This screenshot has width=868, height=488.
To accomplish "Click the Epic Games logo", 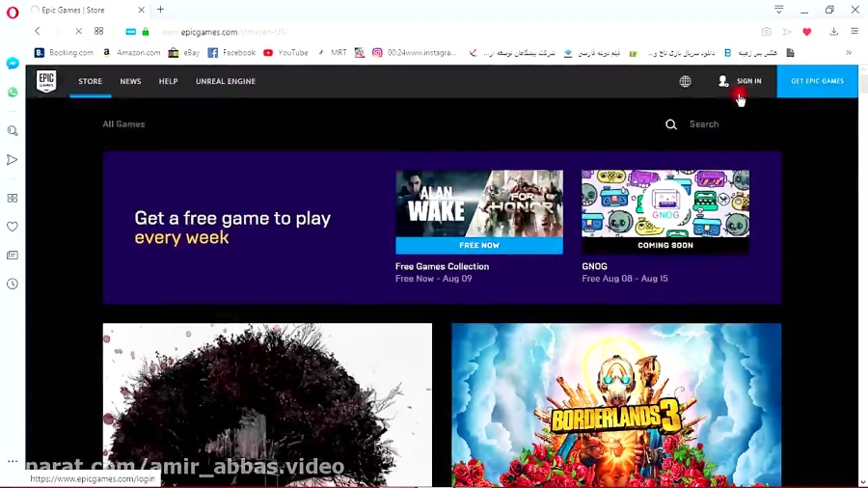I will (46, 81).
